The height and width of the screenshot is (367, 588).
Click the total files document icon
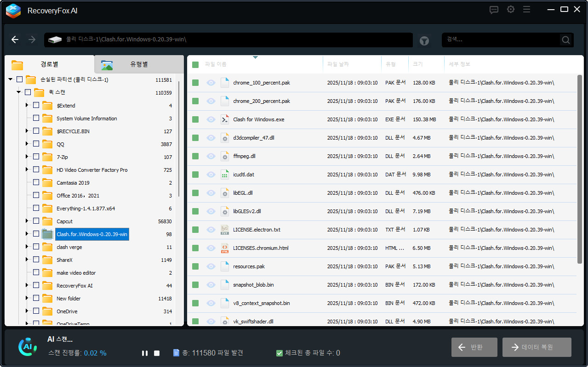(x=176, y=353)
